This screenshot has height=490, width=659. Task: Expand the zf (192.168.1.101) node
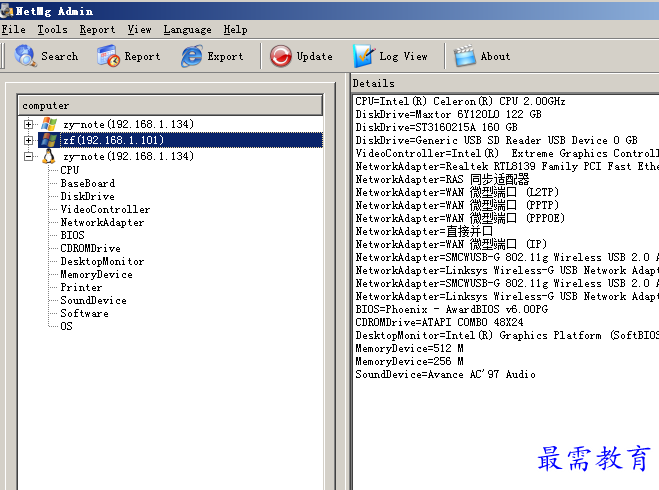(28, 140)
